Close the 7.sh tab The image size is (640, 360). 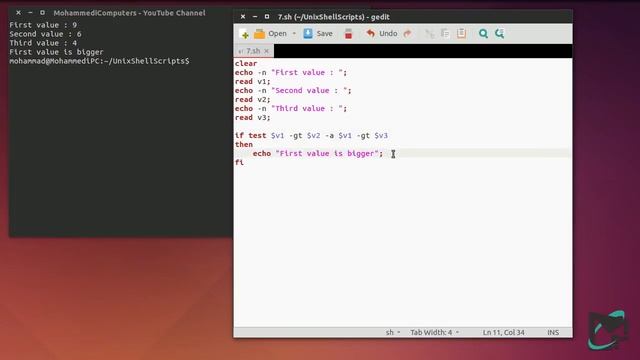click(267, 51)
